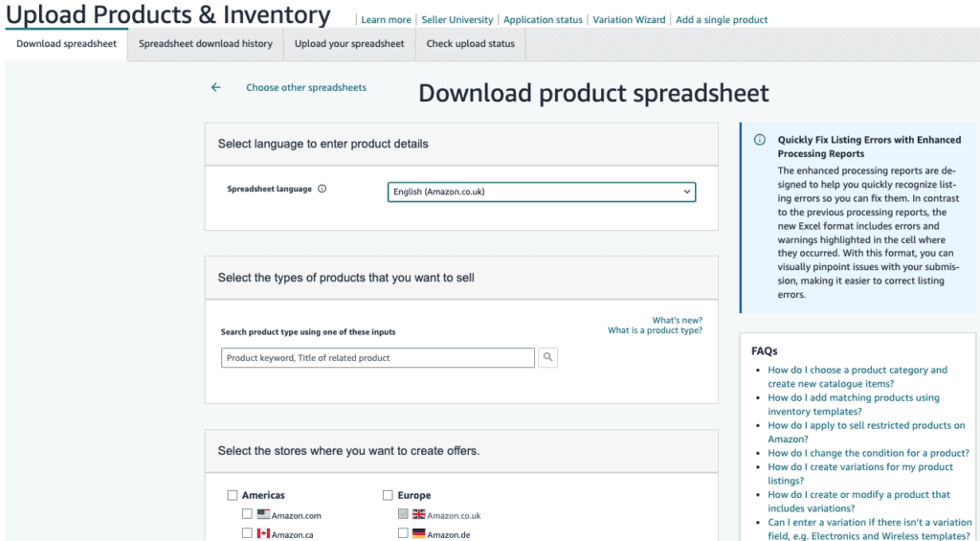Click the Canadian flag next to Amazon.ca

(263, 533)
